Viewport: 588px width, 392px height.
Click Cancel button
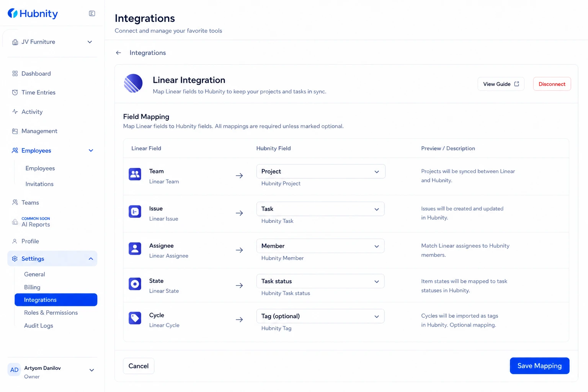(139, 366)
